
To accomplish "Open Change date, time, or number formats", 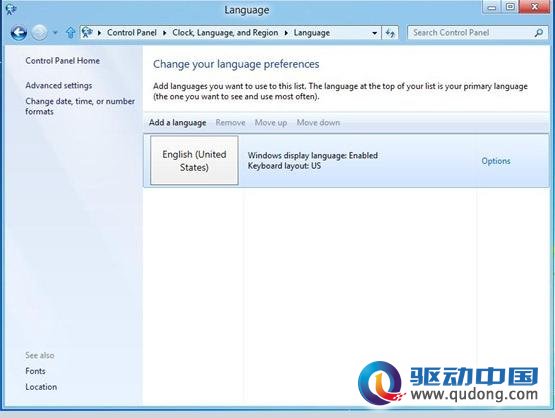I will 80,106.
